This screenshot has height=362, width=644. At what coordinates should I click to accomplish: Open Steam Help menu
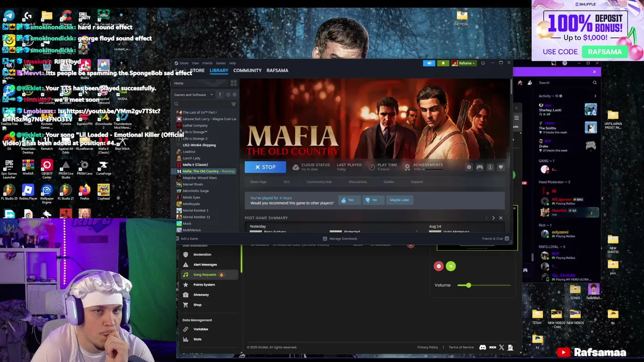[232, 63]
